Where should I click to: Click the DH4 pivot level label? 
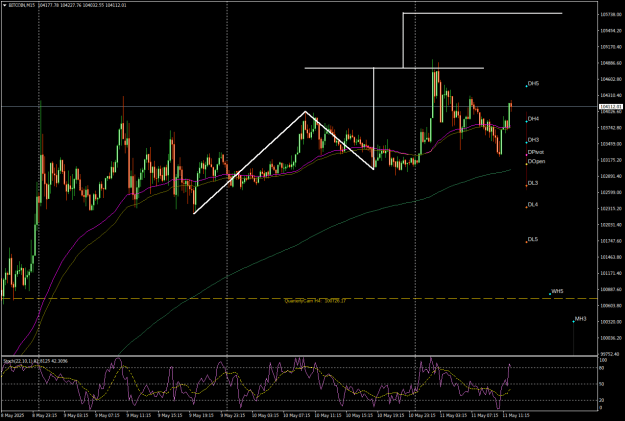(x=533, y=119)
